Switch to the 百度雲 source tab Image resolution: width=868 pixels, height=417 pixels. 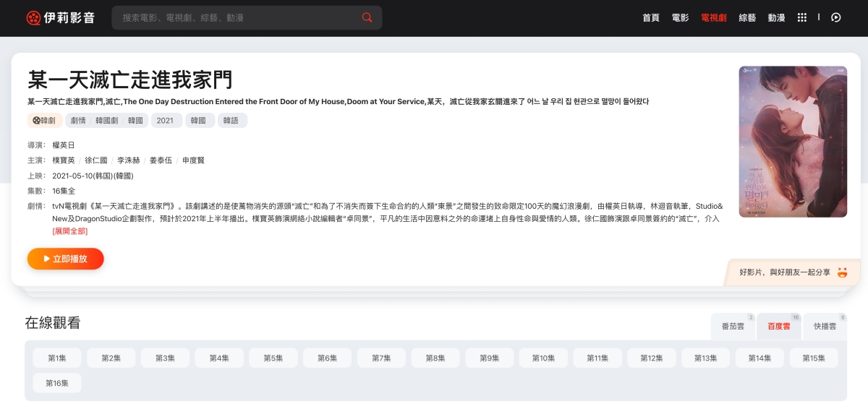[x=779, y=327]
